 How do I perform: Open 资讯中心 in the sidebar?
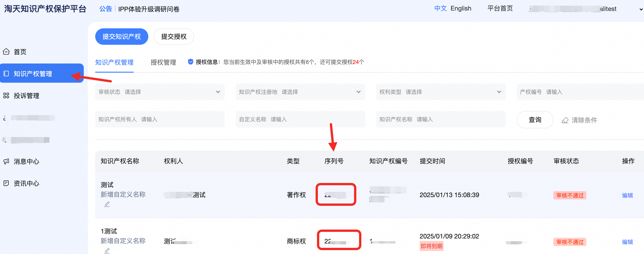point(27,183)
